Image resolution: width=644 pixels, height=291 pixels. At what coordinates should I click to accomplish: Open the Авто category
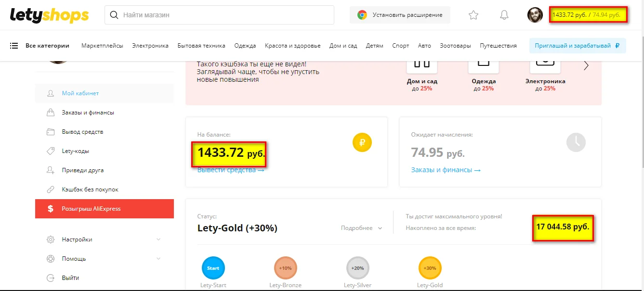pyautogui.click(x=424, y=46)
